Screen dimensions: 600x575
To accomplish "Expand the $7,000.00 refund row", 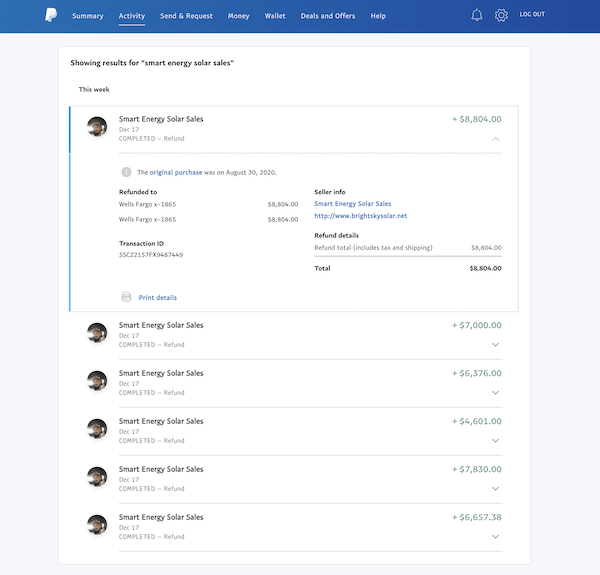I will coord(496,345).
